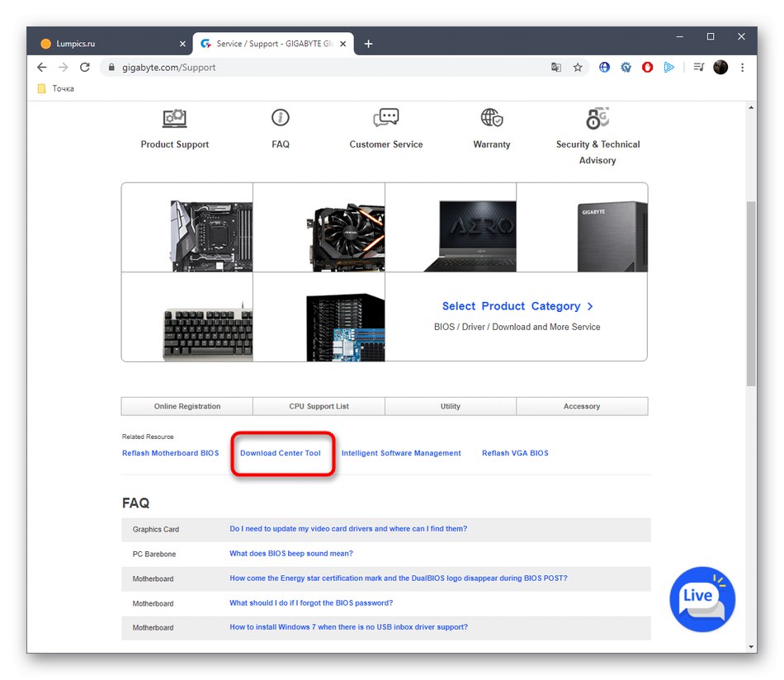The height and width of the screenshot is (680, 784).
Task: Click the Chrome profile avatar
Action: coord(720,67)
